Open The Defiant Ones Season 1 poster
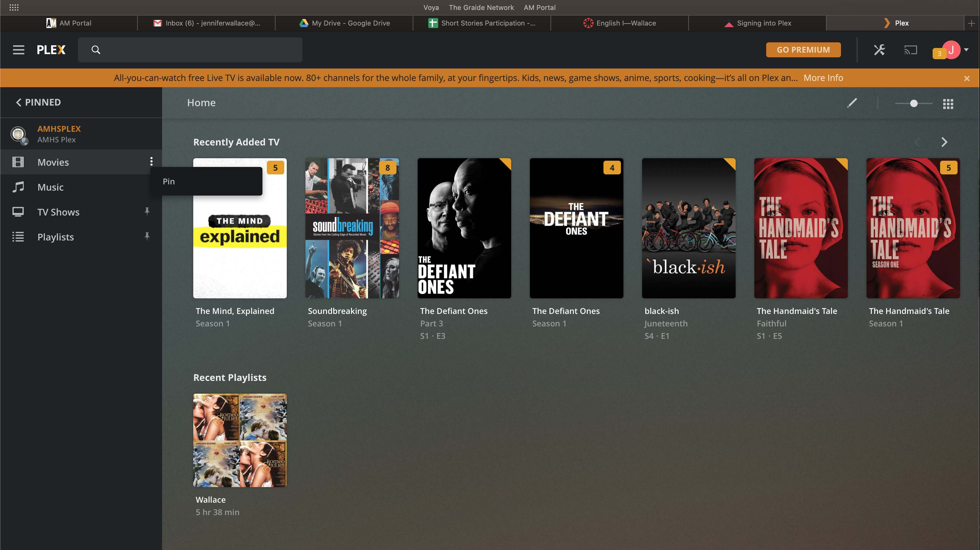 point(576,228)
